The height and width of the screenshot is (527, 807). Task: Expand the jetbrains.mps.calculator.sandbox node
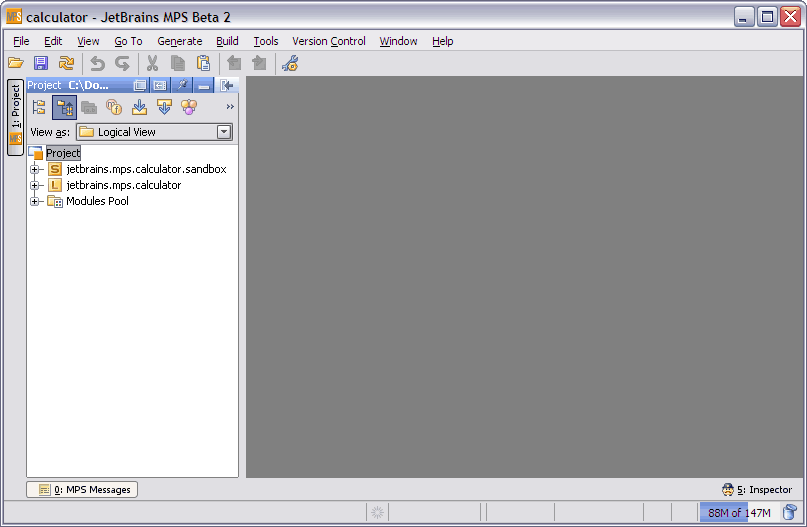pos(35,169)
